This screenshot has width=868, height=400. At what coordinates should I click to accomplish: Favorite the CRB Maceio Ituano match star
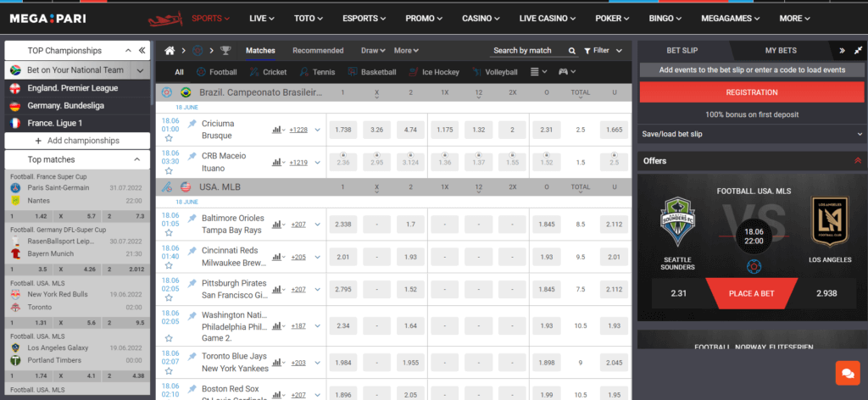(x=169, y=171)
